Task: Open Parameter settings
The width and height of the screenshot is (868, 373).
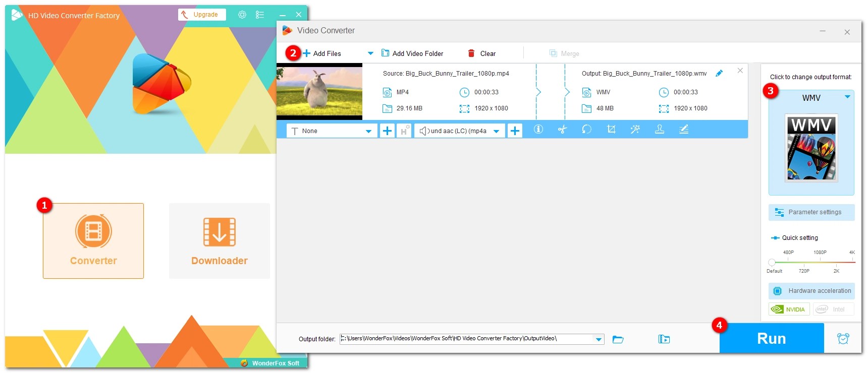Action: point(811,212)
